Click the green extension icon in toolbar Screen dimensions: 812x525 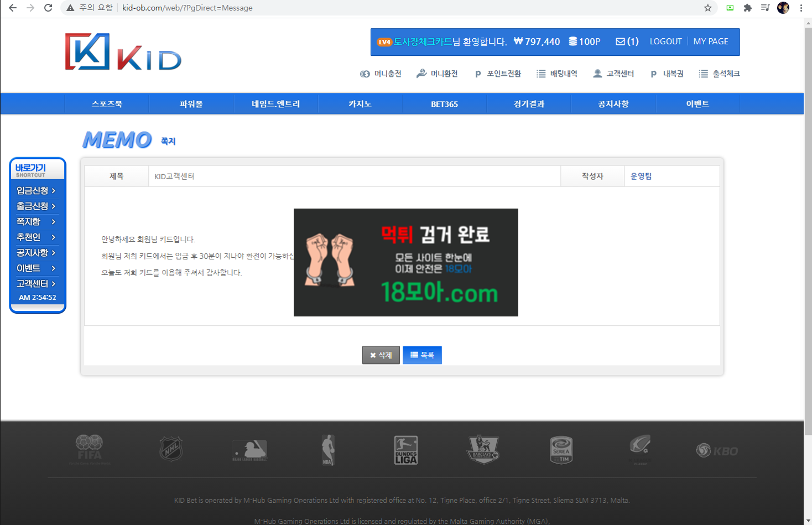pyautogui.click(x=730, y=8)
